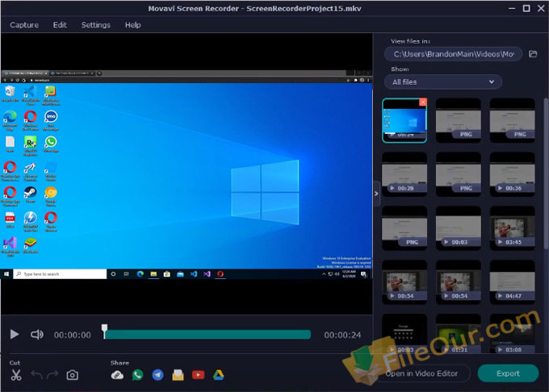
Task: Select the 04:47 video thumbnail
Action: tap(512, 281)
